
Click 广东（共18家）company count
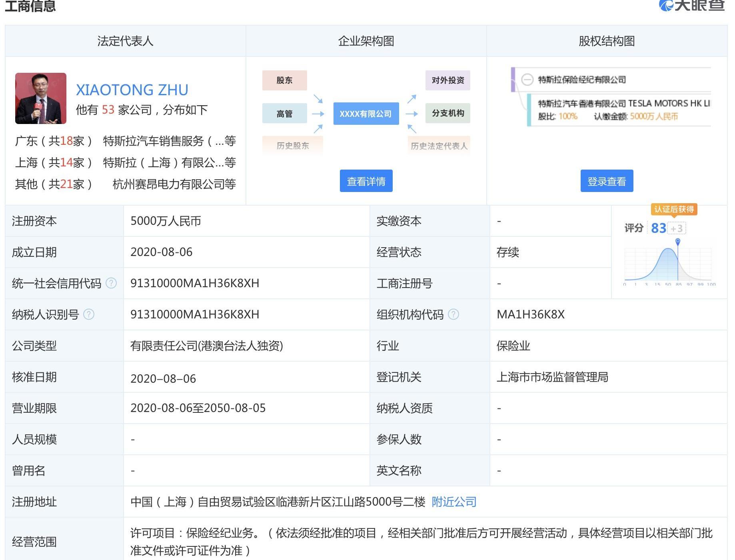pos(53,141)
